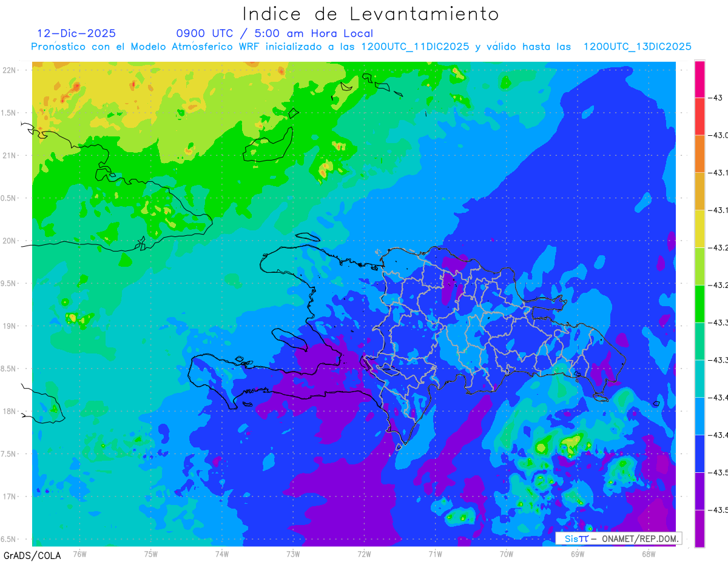Click the '70W' longitude label

pos(507,554)
